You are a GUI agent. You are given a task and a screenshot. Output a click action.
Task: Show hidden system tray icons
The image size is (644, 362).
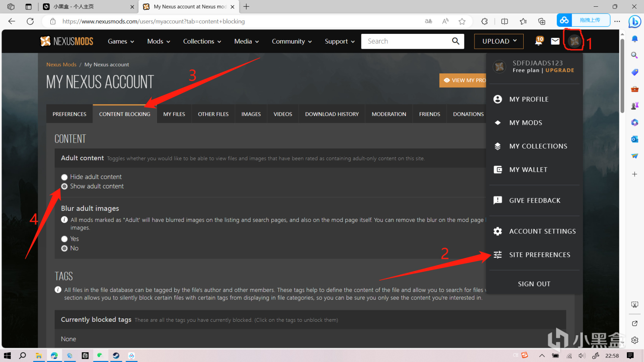[x=542, y=356]
